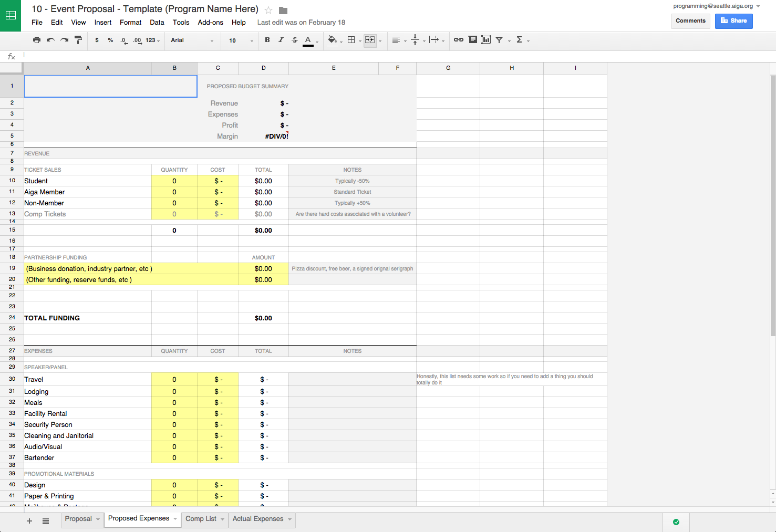The height and width of the screenshot is (532, 776).
Task: Undo the last action
Action: click(50, 40)
